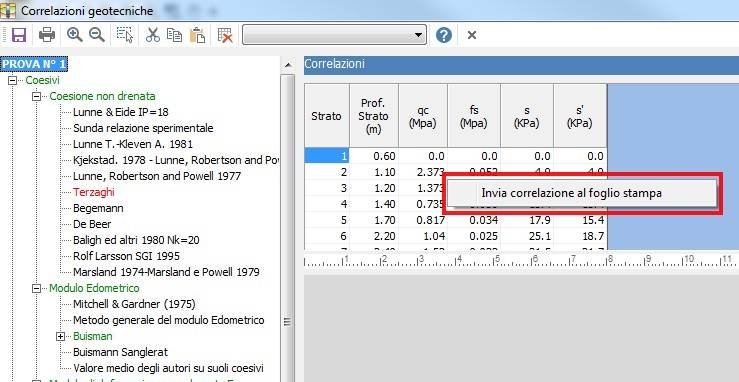739x382 pixels.
Task: Click the Print icon in toolbar
Action: pyautogui.click(x=47, y=35)
